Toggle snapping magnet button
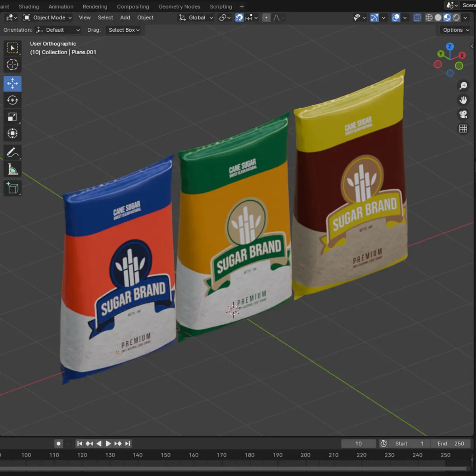Image resolution: width=476 pixels, height=476 pixels. [239, 17]
